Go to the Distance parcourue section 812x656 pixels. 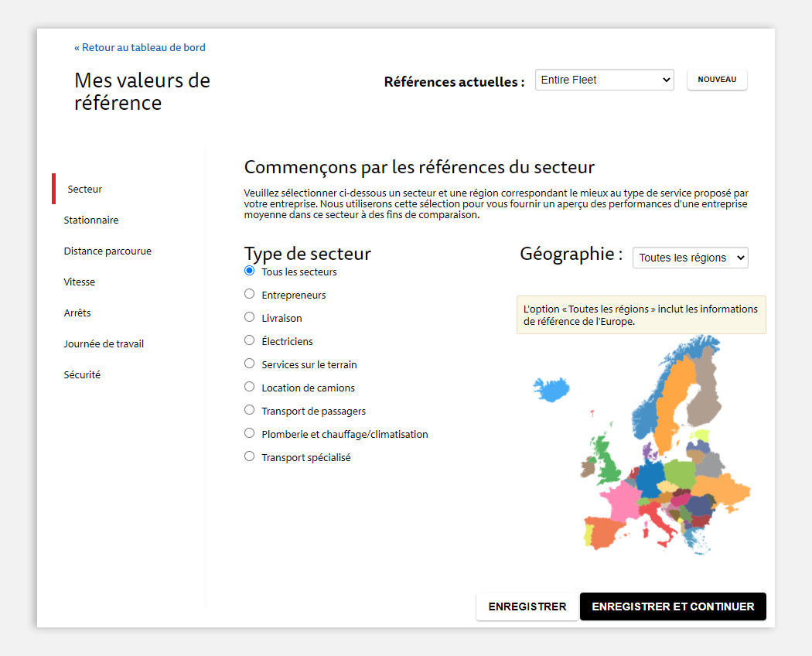point(107,251)
